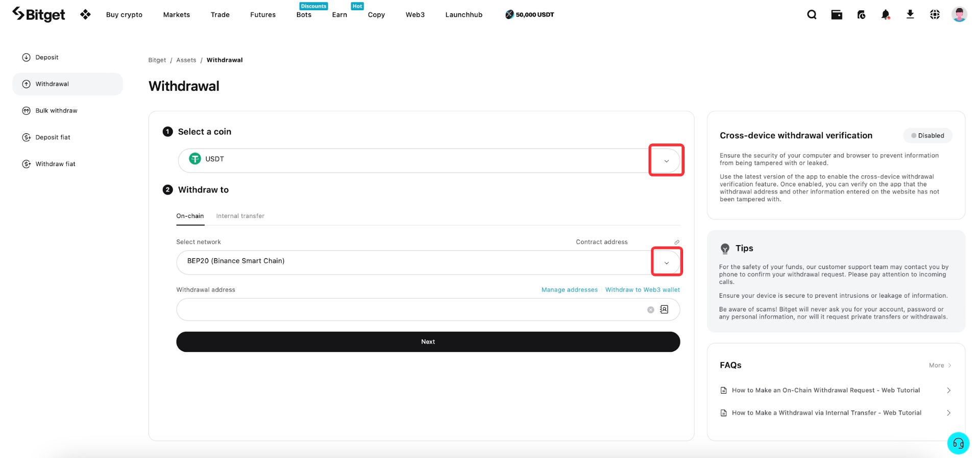This screenshot has height=458, width=980.
Task: Click Bitget breadcrumb link
Action: tap(157, 60)
